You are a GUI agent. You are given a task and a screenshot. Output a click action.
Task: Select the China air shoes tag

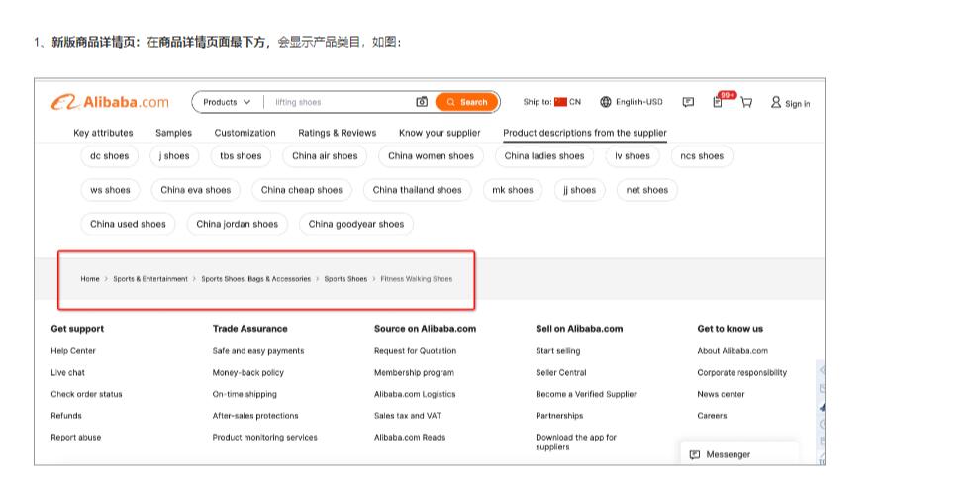coord(325,156)
